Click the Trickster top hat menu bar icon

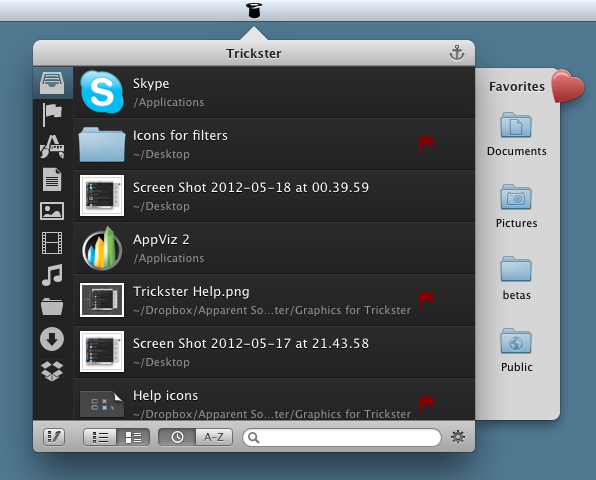click(x=254, y=10)
